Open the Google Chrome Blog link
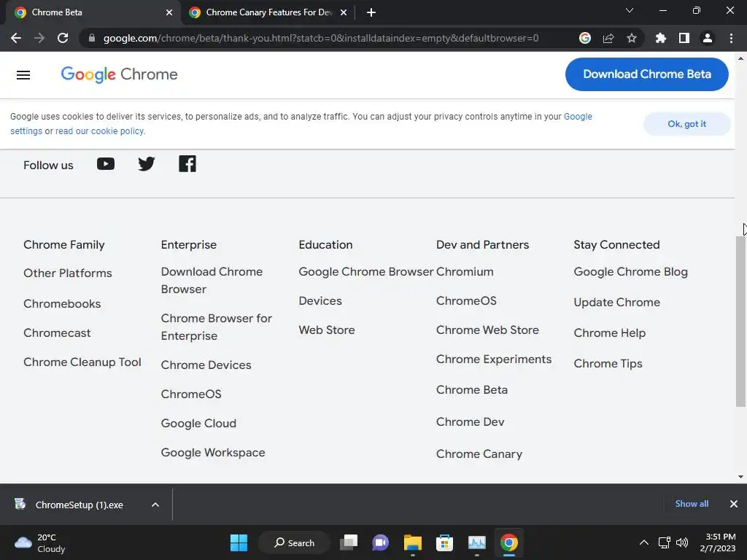 (x=630, y=272)
